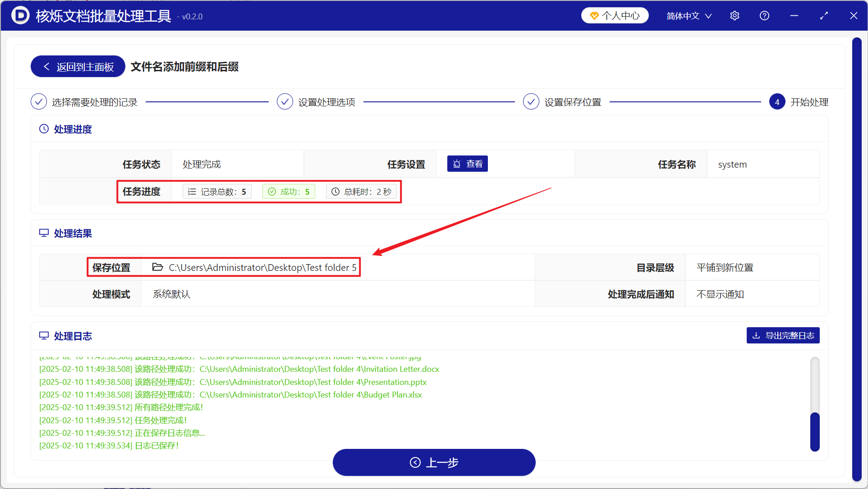Select step label 选择需要处理的记录

click(x=95, y=102)
